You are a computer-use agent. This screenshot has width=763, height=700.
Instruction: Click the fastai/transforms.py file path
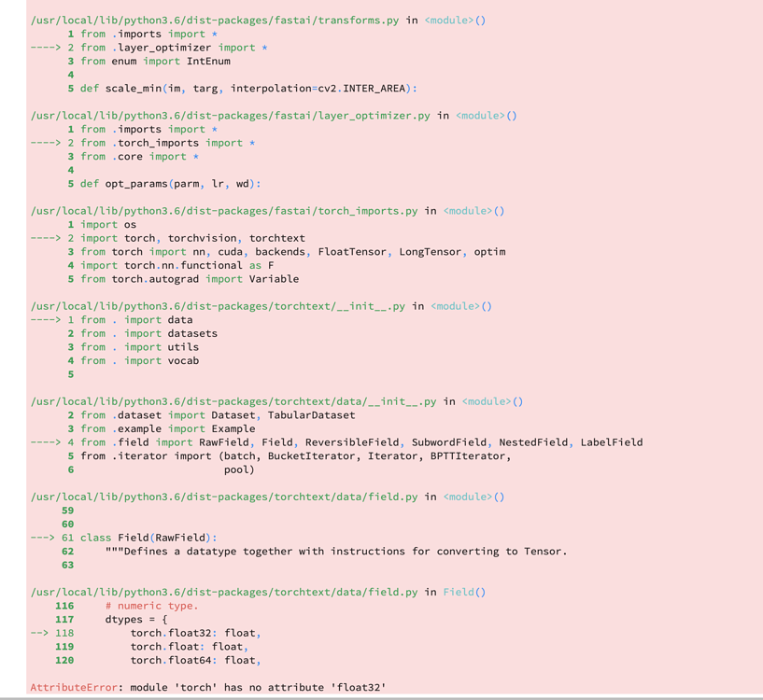pyautogui.click(x=215, y=21)
